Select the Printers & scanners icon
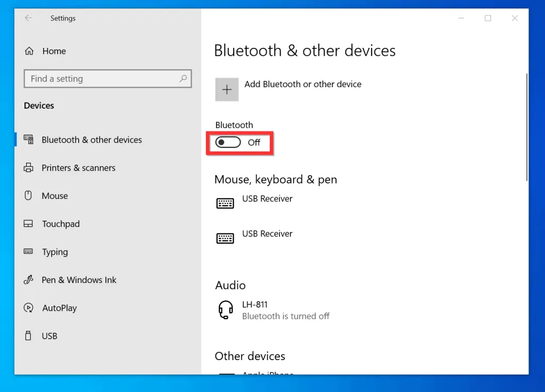 click(x=28, y=168)
